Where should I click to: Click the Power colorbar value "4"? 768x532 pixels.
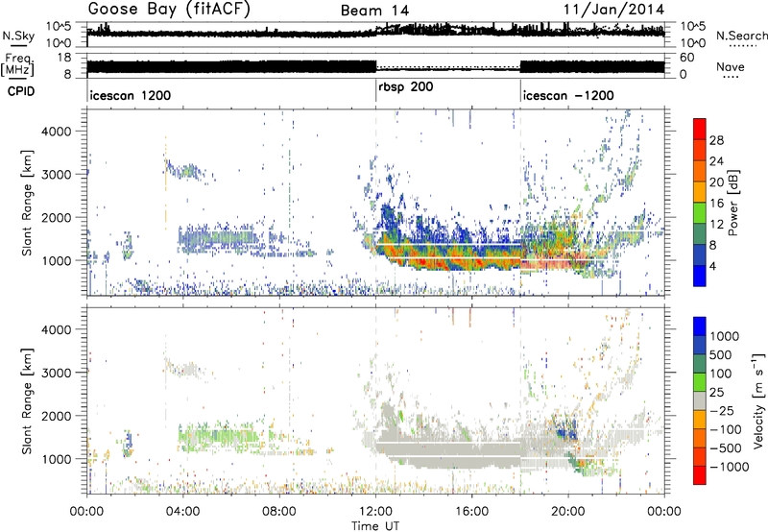[x=713, y=266]
